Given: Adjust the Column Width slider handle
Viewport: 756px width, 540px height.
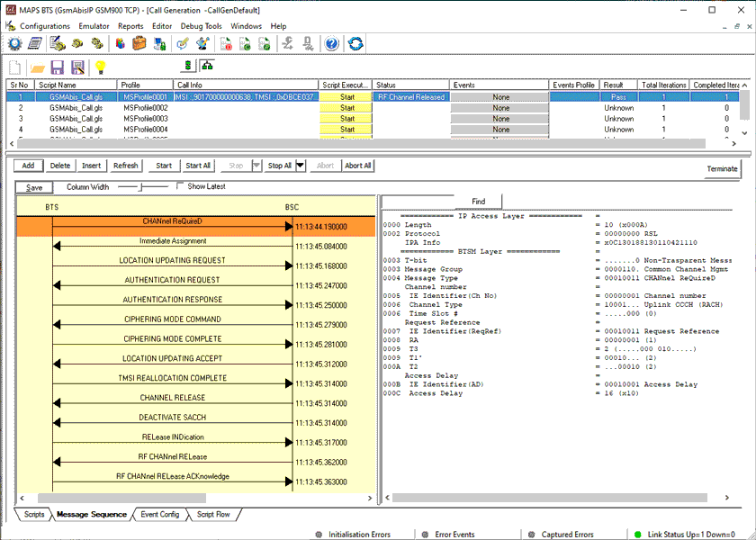Looking at the screenshot, I should (x=140, y=186).
